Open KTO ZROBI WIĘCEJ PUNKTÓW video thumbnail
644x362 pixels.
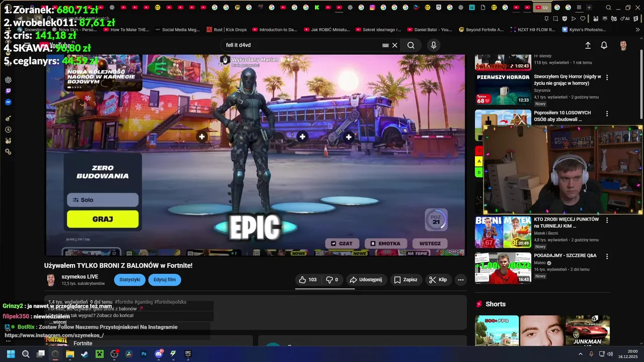(x=503, y=232)
